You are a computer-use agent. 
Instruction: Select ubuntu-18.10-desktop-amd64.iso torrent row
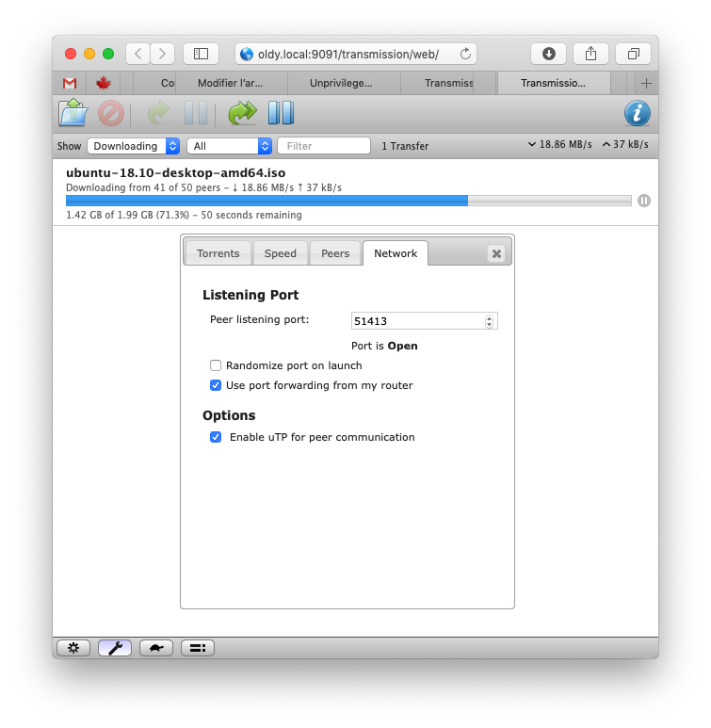[355, 193]
